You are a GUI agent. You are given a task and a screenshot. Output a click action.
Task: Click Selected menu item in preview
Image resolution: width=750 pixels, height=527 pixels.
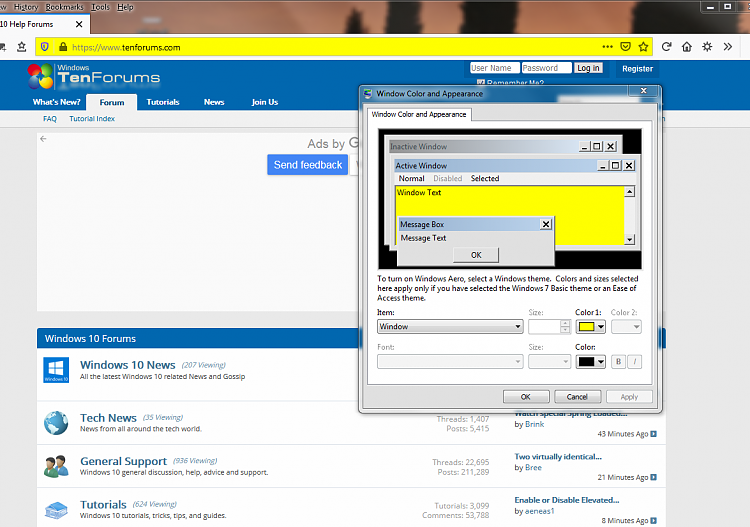485,178
